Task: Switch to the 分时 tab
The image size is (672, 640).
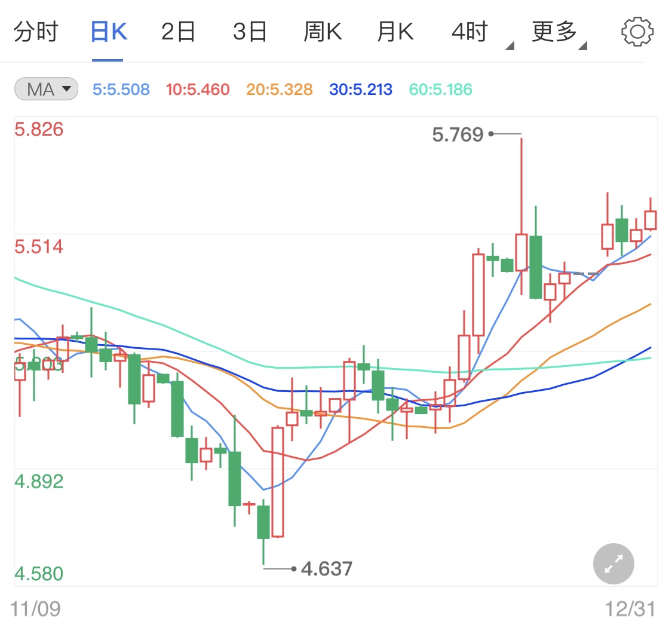Action: tap(37, 32)
